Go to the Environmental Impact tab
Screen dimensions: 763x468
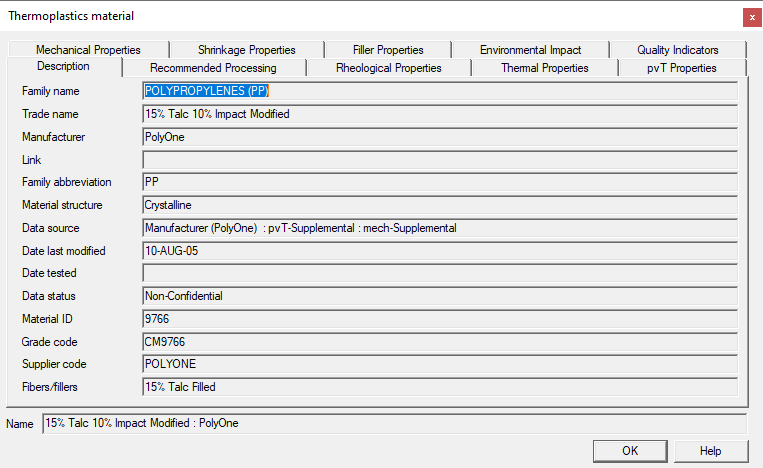coord(530,50)
